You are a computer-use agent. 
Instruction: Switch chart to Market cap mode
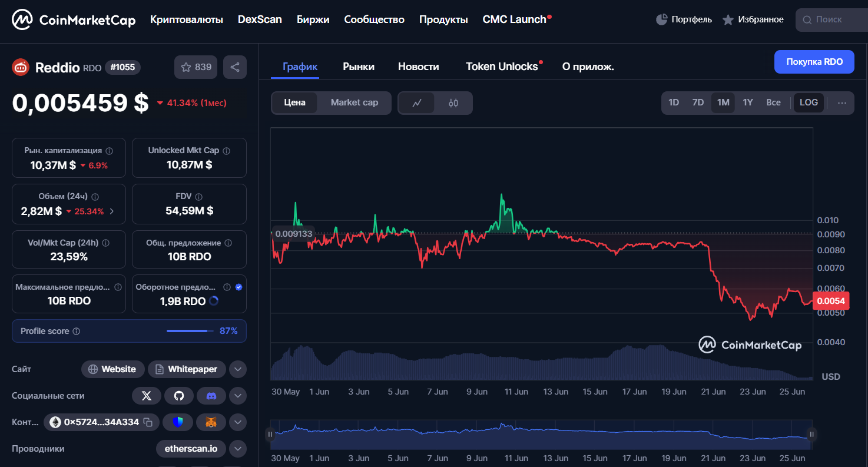354,102
